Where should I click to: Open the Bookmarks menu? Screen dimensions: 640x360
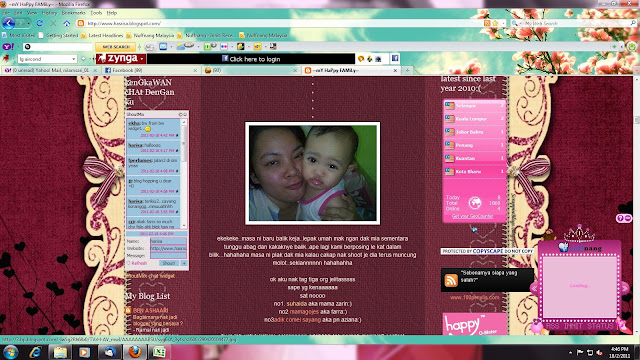(x=73, y=13)
